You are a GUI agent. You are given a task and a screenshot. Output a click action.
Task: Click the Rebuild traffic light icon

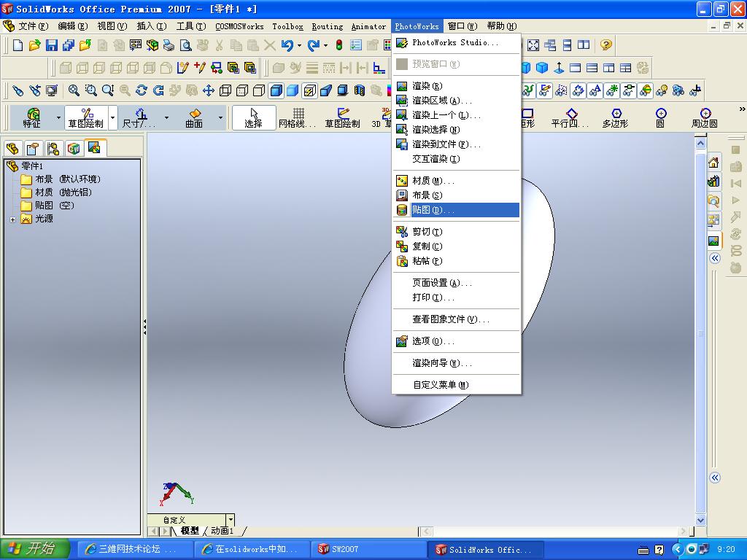[x=338, y=45]
